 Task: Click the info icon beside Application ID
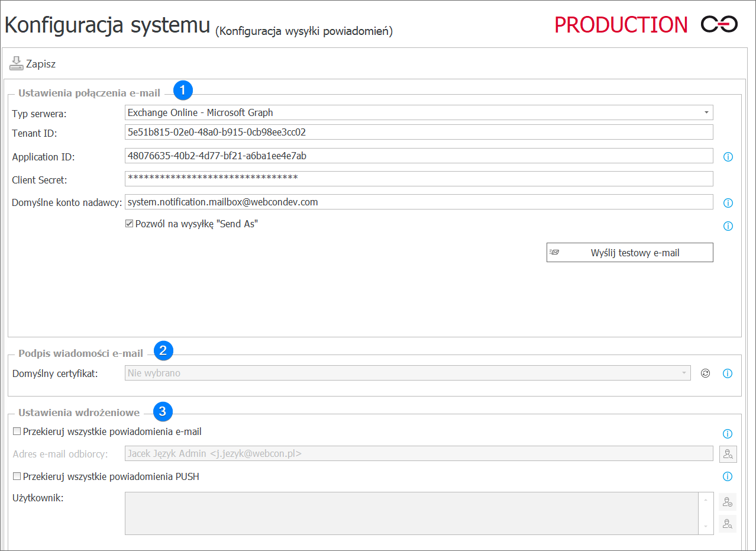click(x=728, y=157)
